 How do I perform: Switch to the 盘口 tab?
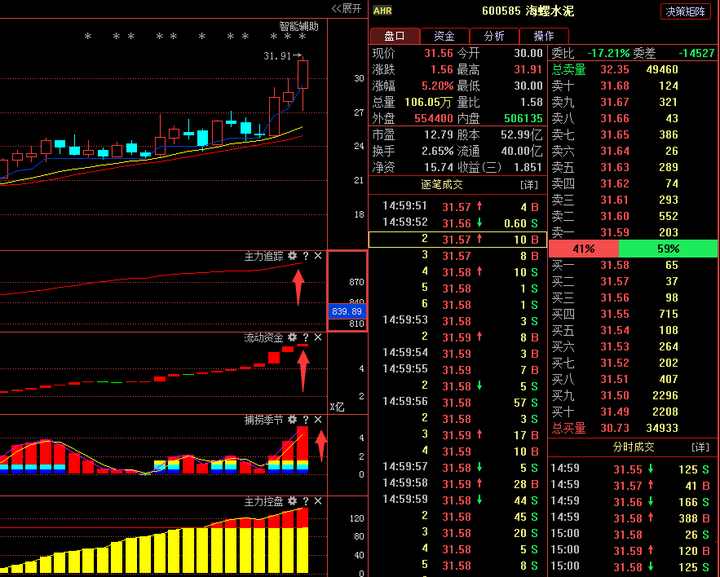(395, 36)
